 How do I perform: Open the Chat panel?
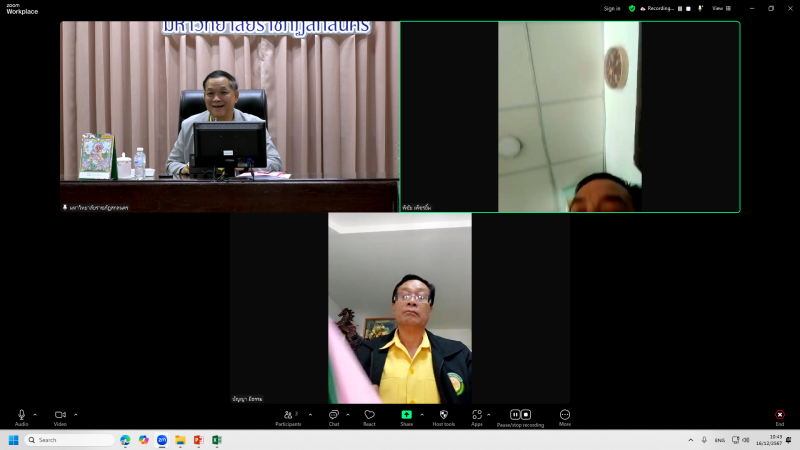[333, 415]
